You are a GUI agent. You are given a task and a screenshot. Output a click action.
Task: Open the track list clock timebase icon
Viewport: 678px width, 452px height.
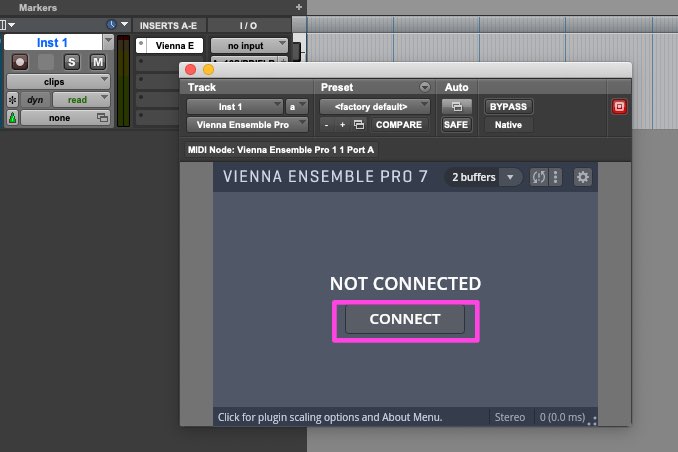(112, 25)
